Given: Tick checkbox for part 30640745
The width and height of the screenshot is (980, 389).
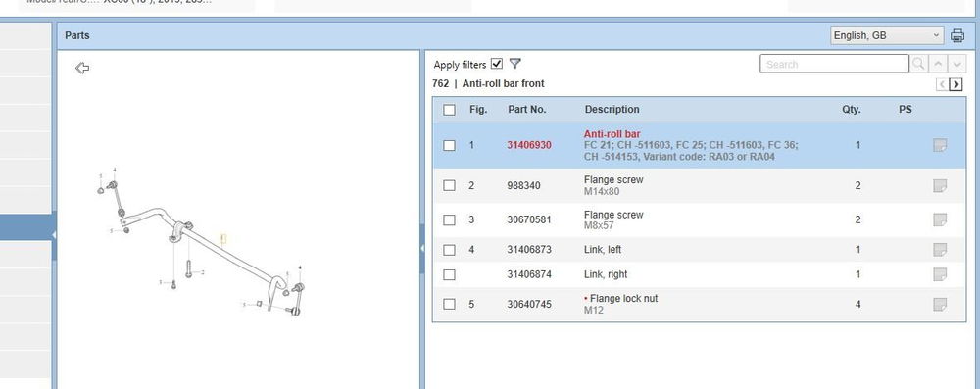Looking at the screenshot, I should pos(449,304).
